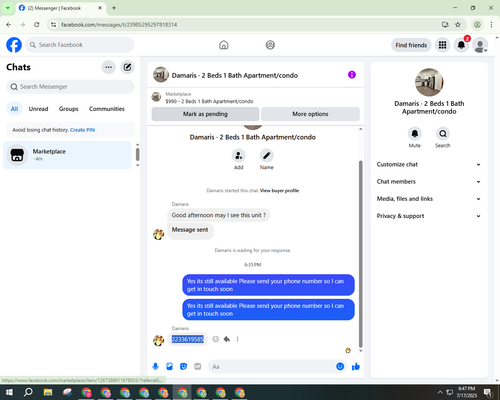Record a voice clip microphone icon

click(155, 367)
